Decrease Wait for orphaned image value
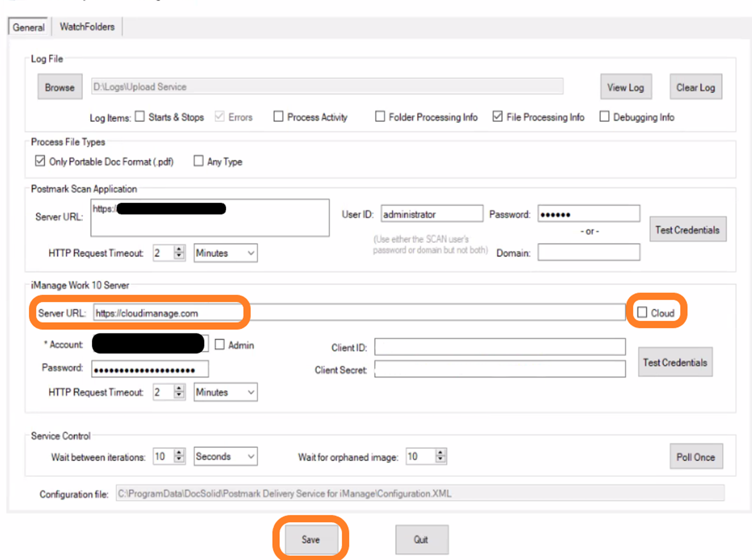This screenshot has height=560, width=752. pyautogui.click(x=440, y=460)
